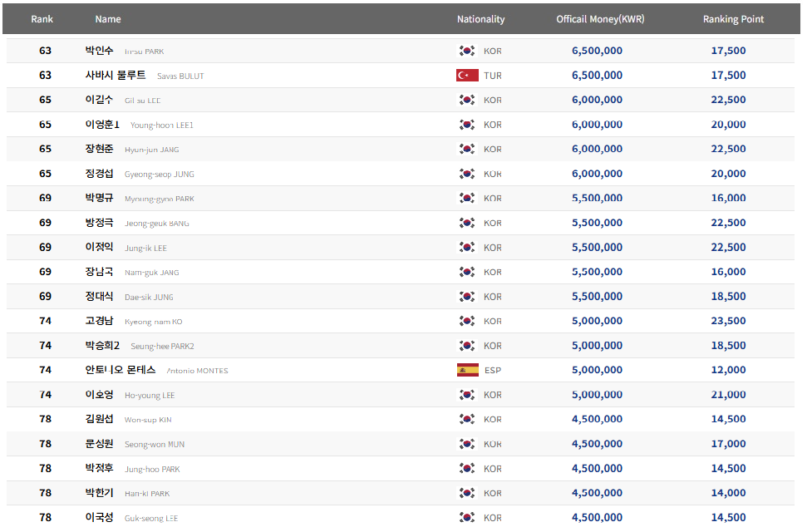Click the 5,000,000 money of Seung-hee PARK2
807x532 pixels.
pos(597,346)
